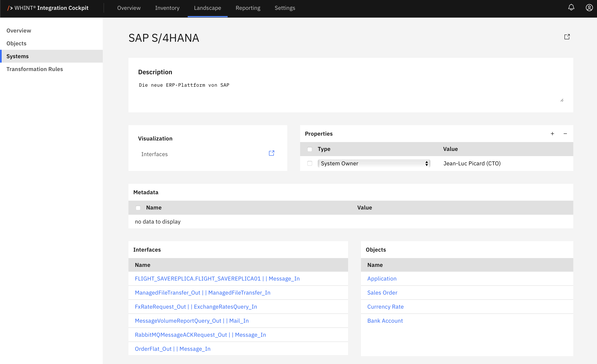The width and height of the screenshot is (597, 364).
Task: Open the Bank Account object link
Action: 385,321
